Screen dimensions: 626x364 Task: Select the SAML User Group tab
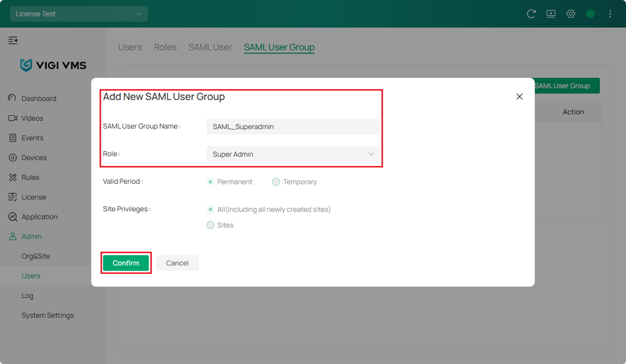pos(279,47)
